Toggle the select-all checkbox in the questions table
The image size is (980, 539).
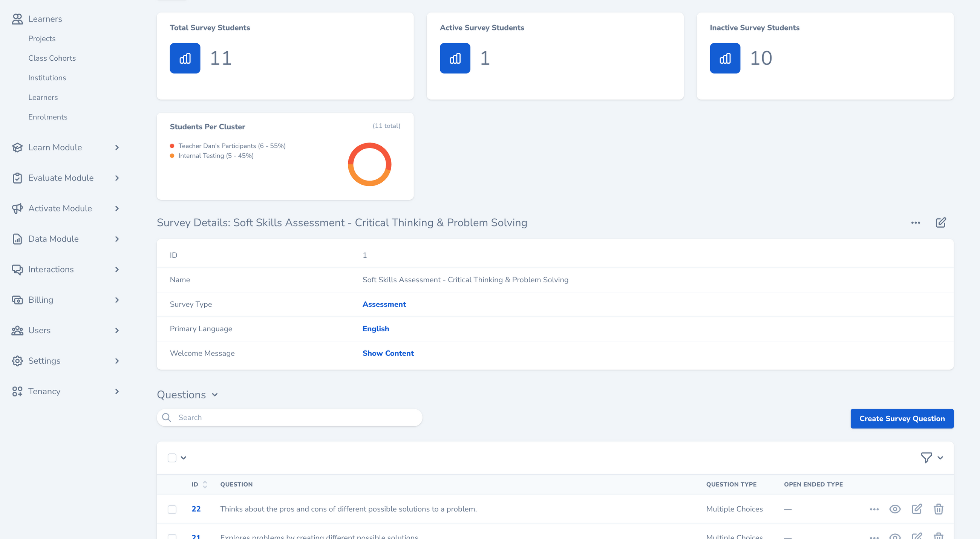click(x=172, y=458)
